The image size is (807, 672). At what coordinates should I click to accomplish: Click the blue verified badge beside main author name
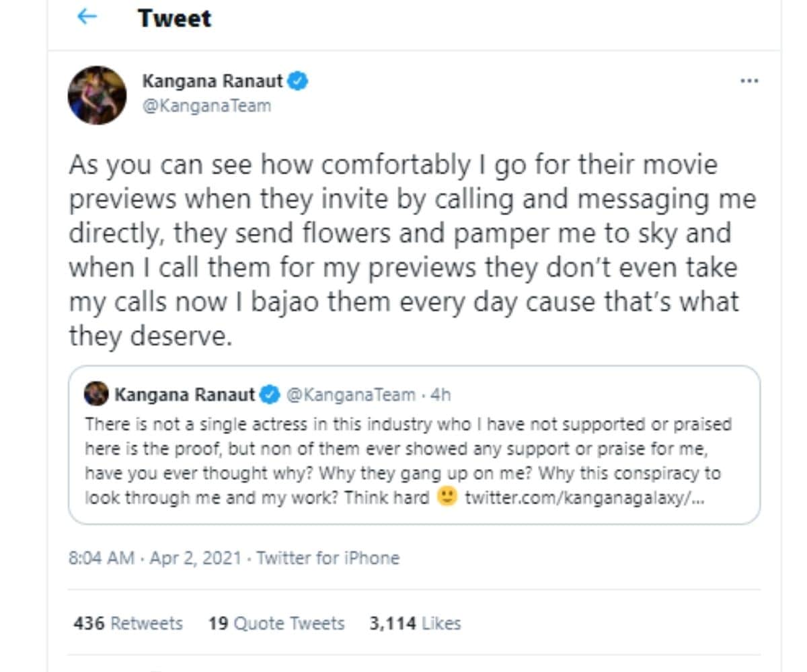298,82
